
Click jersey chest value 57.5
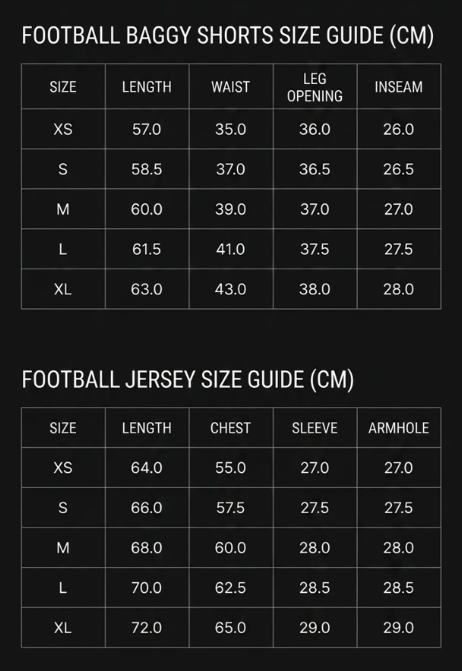[x=231, y=508]
